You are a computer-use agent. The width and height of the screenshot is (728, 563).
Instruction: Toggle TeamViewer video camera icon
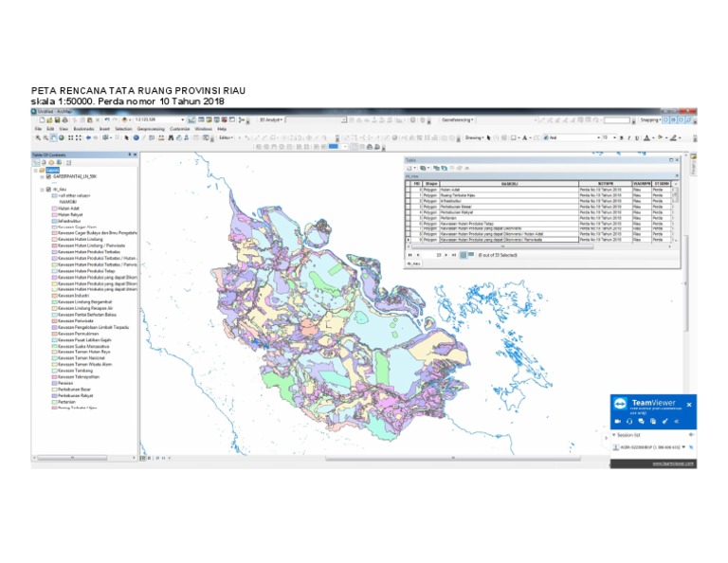617,422
